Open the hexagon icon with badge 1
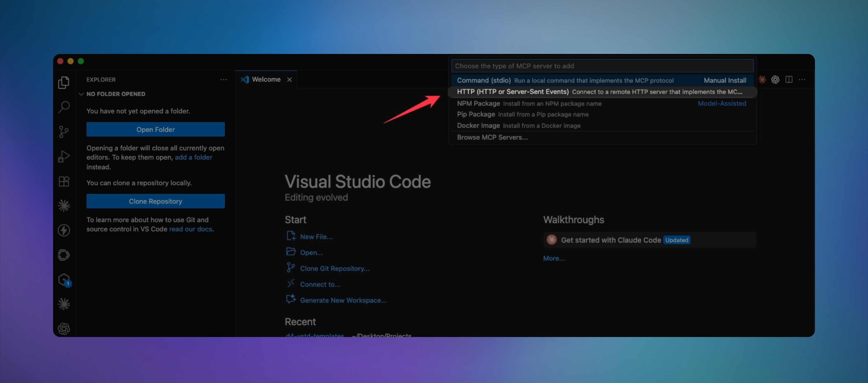 (64, 280)
